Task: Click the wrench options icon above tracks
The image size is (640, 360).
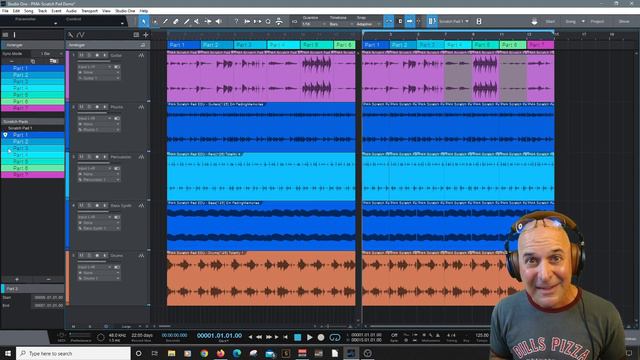Action: click(70, 35)
